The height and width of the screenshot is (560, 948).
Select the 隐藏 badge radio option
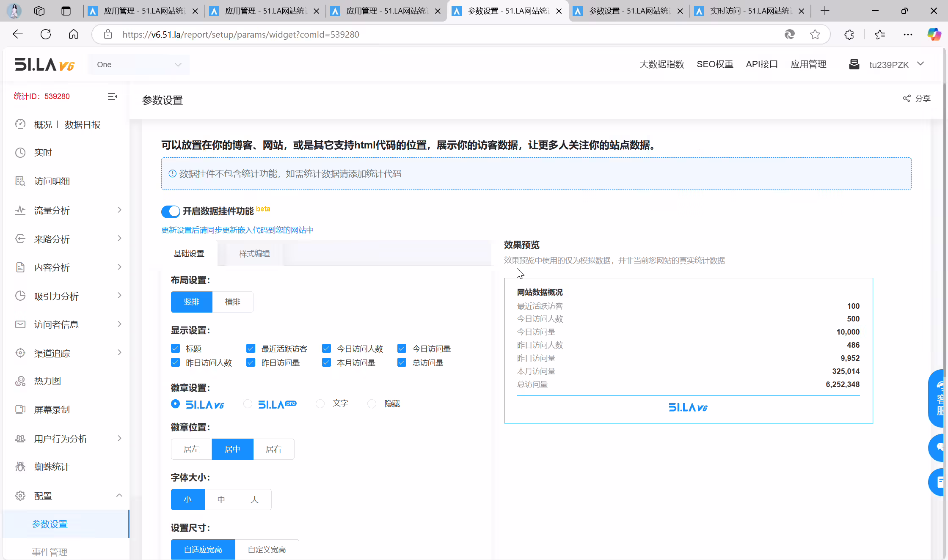click(372, 404)
